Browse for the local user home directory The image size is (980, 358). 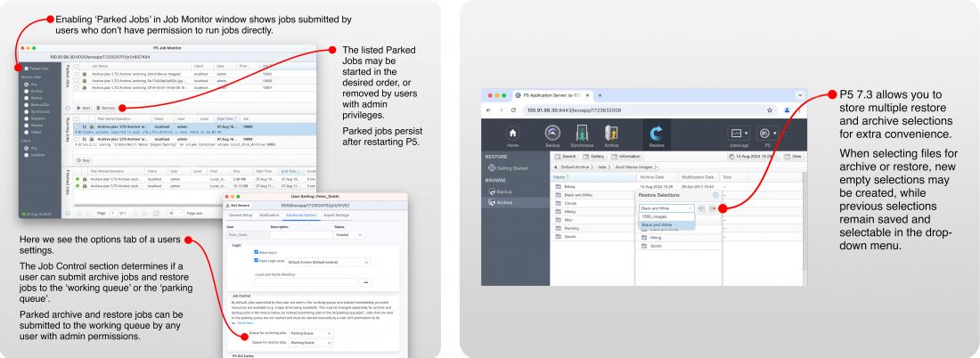click(365, 282)
